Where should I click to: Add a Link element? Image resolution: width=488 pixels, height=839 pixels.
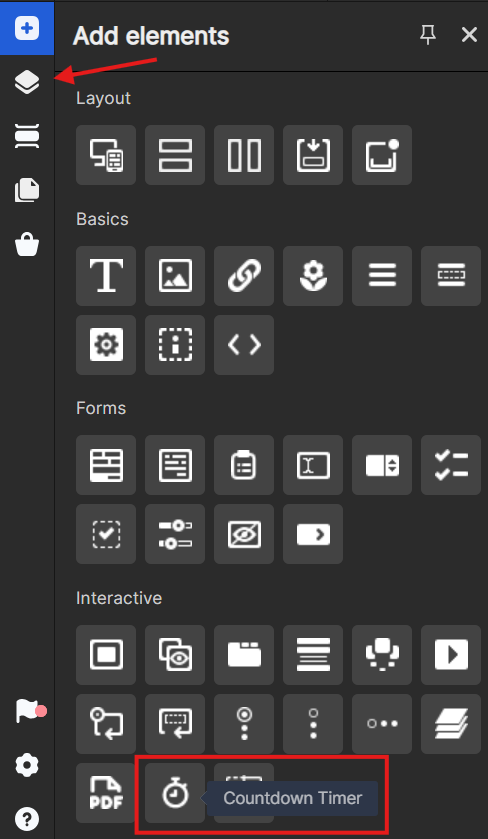coord(244,276)
